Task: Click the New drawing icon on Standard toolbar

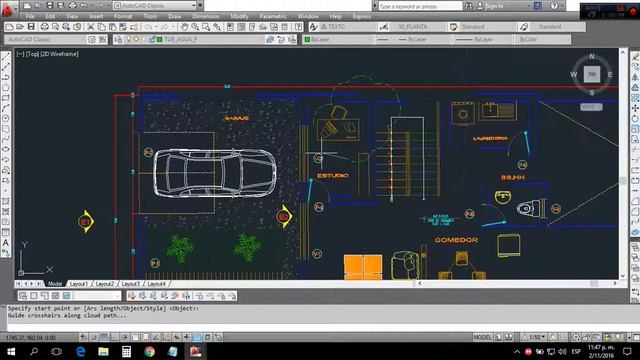Action: 9,27
